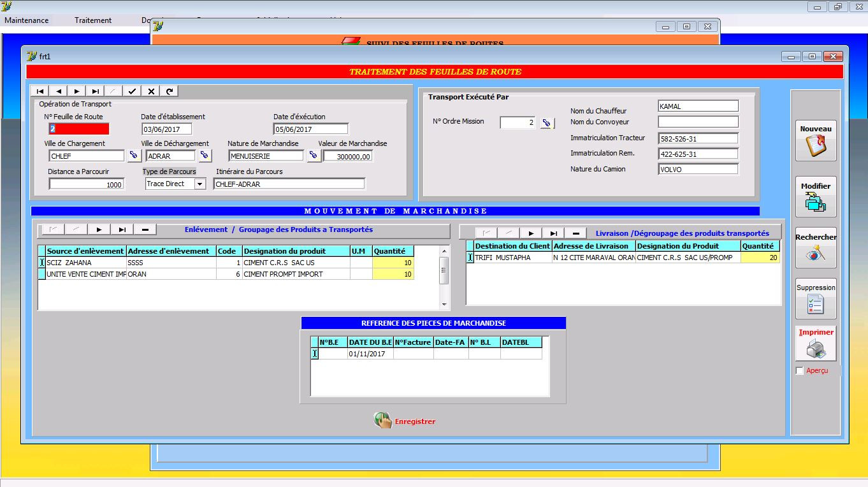Go to previous record in top navigator
The image size is (868, 487).
pyautogui.click(x=58, y=91)
